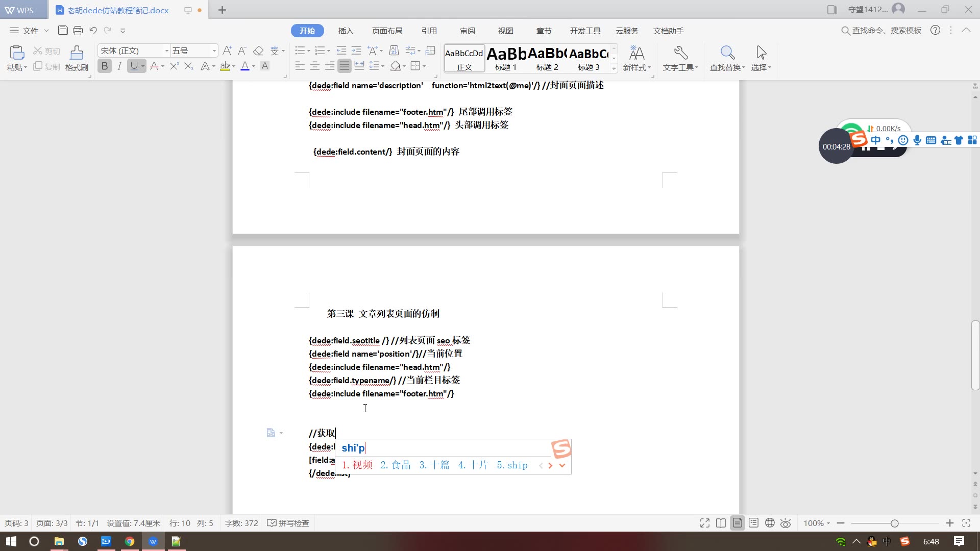Apply subscript formatting
Viewport: 980px width, 551px height.
(x=189, y=66)
